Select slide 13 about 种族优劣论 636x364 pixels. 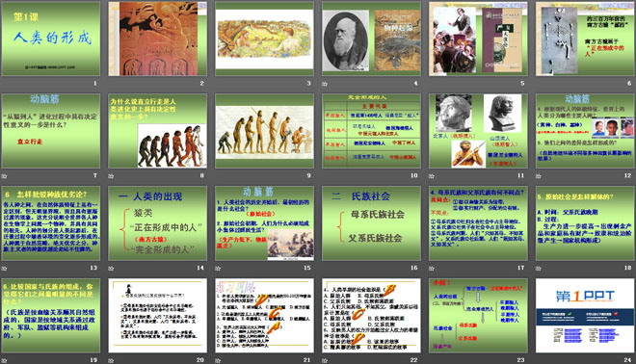point(51,223)
